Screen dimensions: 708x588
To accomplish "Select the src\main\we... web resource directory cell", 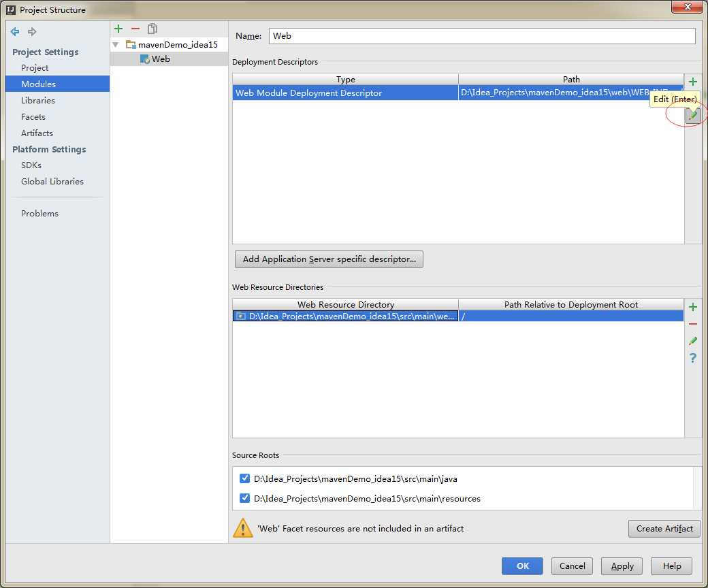I will click(345, 316).
